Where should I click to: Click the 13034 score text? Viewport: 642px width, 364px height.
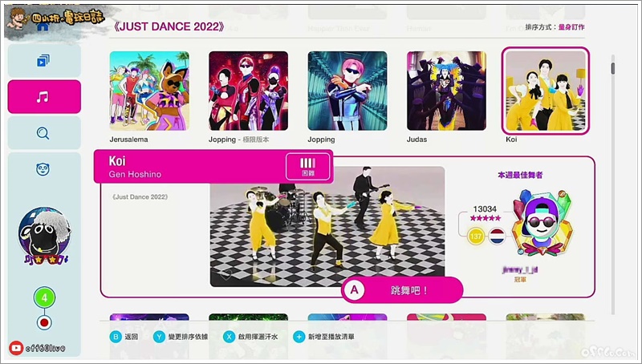pos(485,209)
